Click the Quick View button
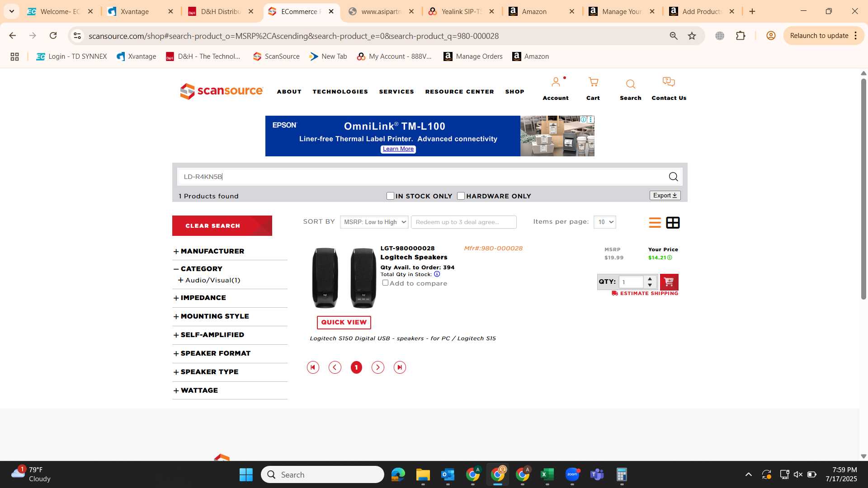Image resolution: width=868 pixels, height=488 pixels. tap(344, 323)
